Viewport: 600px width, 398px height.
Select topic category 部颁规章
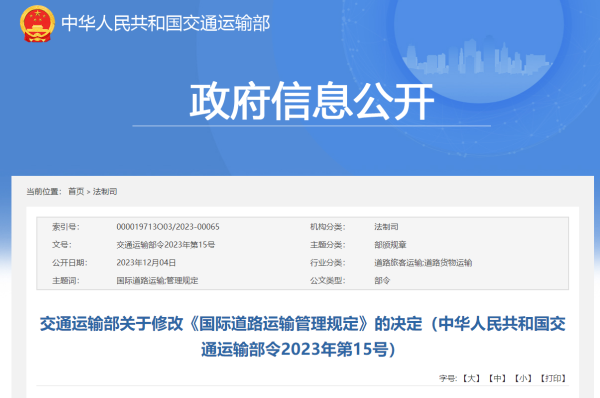tap(390, 245)
